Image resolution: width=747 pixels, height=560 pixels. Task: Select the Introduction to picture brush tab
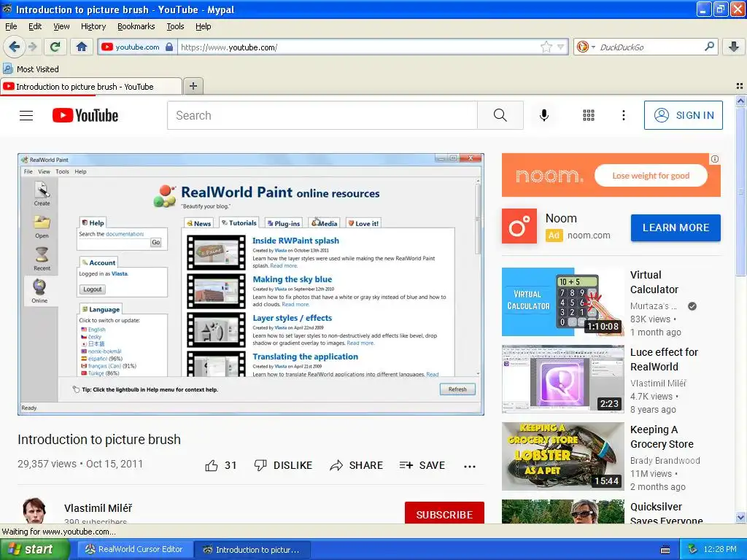click(90, 87)
